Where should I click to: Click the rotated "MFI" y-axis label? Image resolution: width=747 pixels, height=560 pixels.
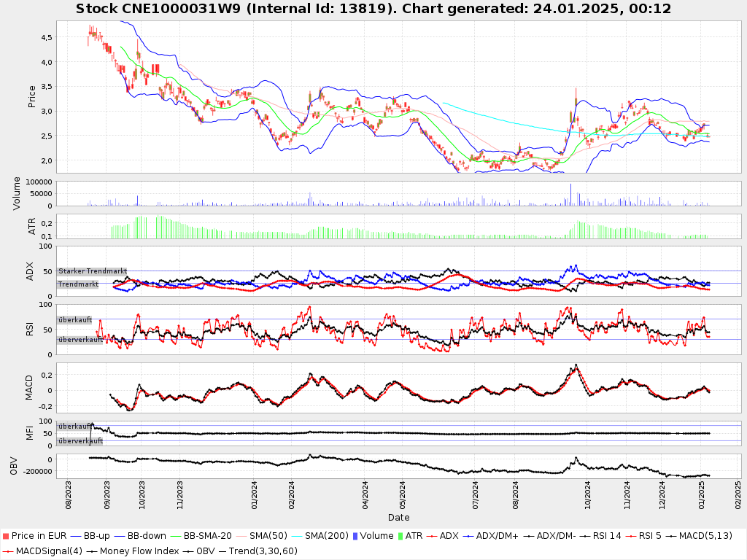coord(29,433)
